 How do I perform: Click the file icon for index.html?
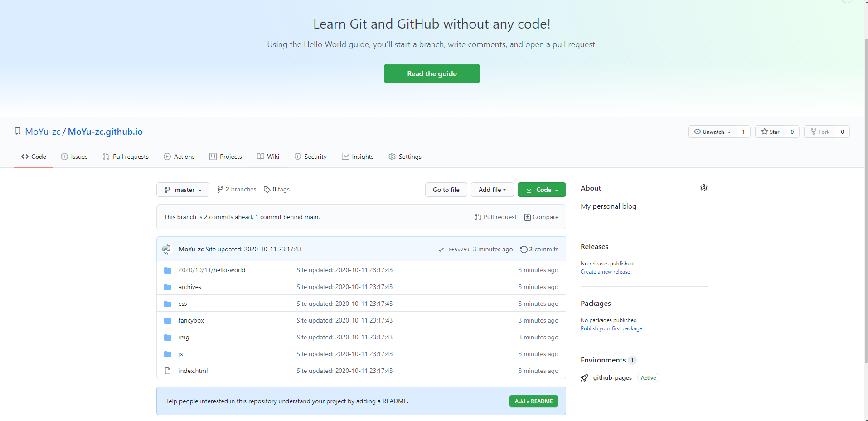coord(168,371)
